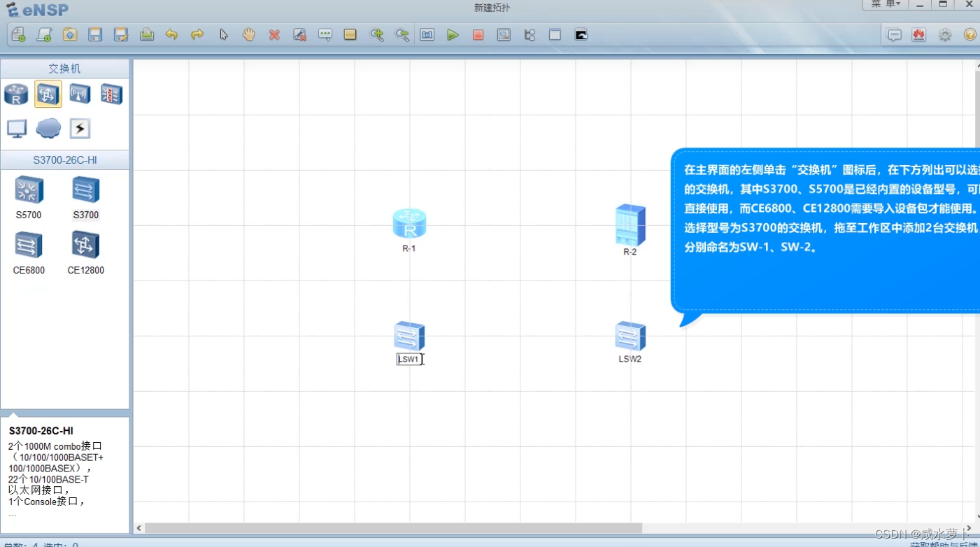Viewport: 980px width, 547px height.
Task: Zoom out of the canvas
Action: (402, 34)
